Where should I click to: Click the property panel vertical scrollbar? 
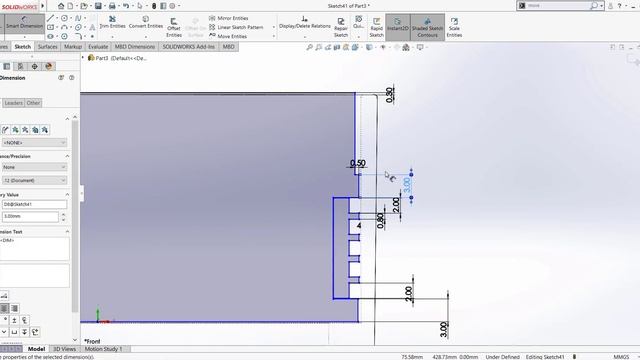(x=75, y=216)
